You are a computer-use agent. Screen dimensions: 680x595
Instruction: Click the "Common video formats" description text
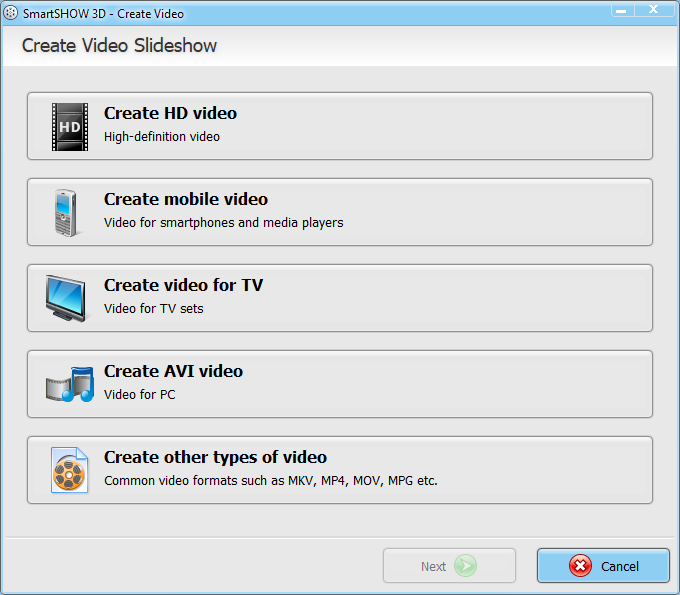[x=271, y=481]
